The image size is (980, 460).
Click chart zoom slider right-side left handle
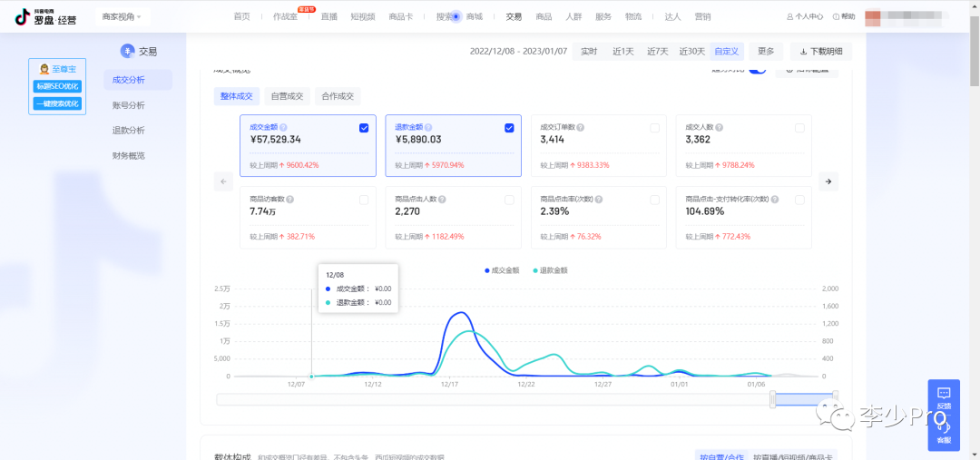773,399
